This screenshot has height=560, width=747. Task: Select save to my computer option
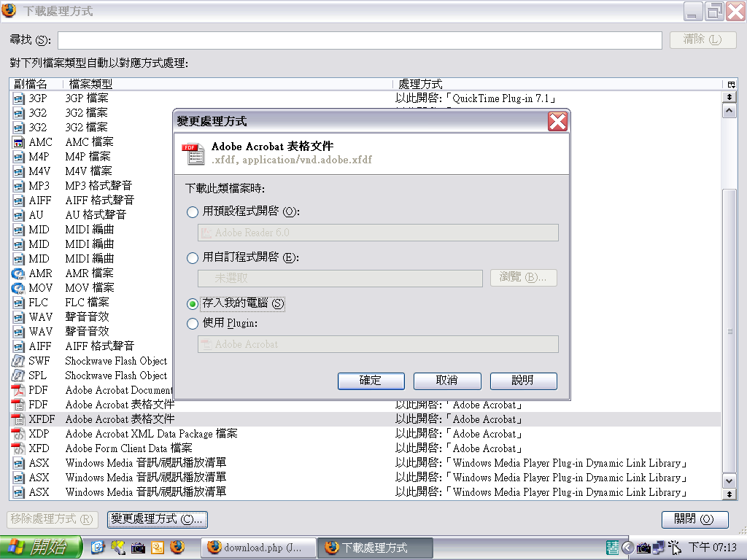(x=193, y=304)
